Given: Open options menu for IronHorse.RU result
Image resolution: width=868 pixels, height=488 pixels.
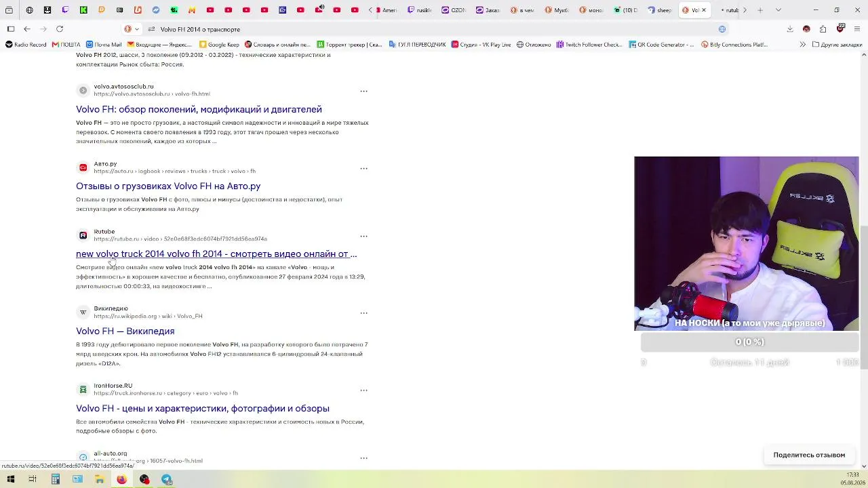Looking at the screenshot, I should pos(363,390).
